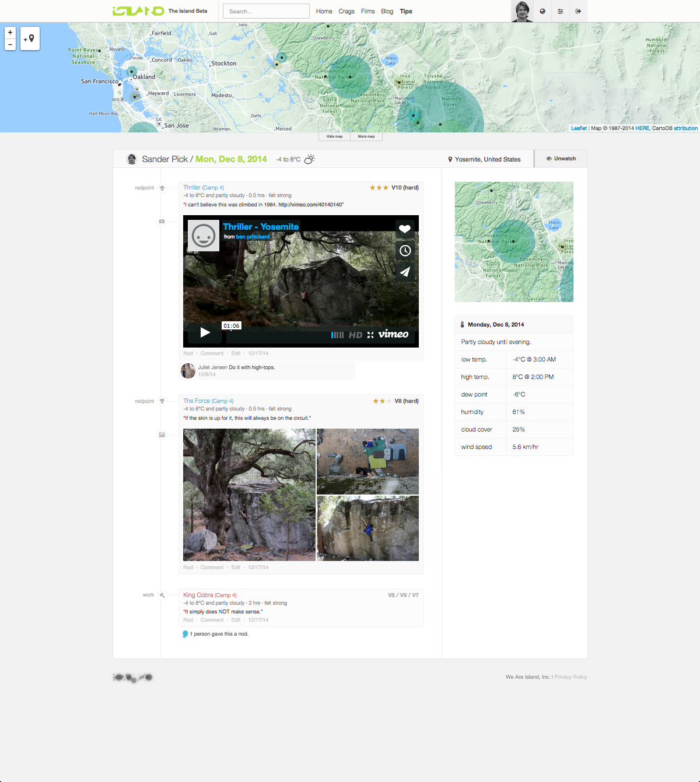Click the redpoint trophy icon beside Thriller
Viewport: 700px width, 782px height.
click(x=162, y=187)
